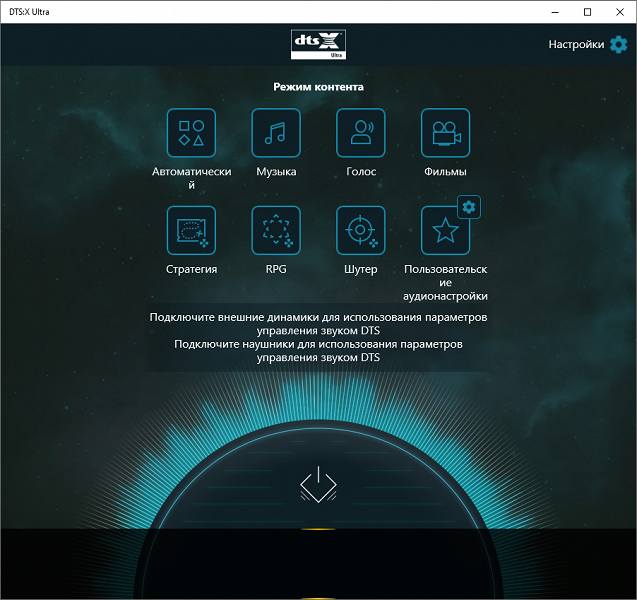This screenshot has width=637, height=600.
Task: Activate the Голос voice mode icon
Action: point(361,133)
